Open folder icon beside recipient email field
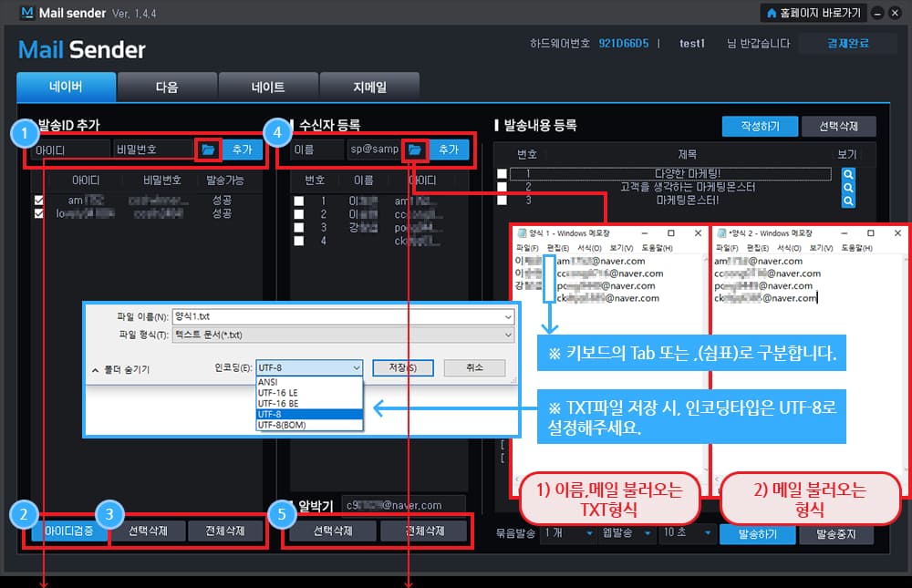 click(415, 150)
